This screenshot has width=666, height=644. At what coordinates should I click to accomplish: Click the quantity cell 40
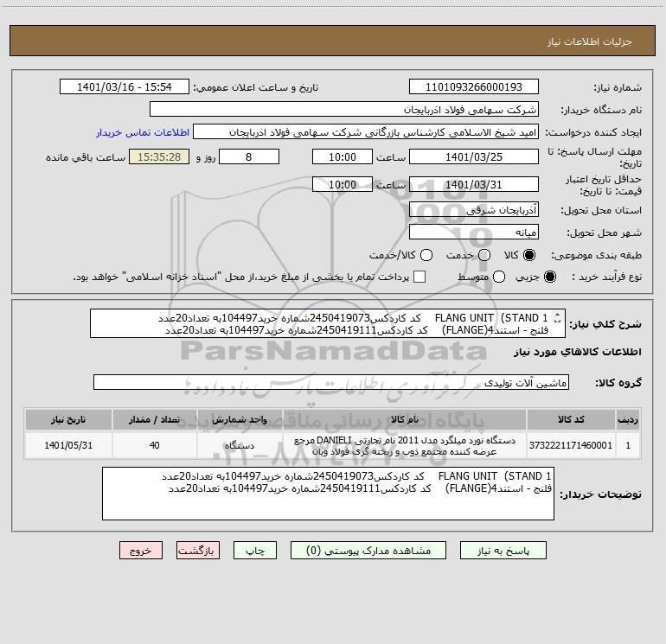pos(154,445)
